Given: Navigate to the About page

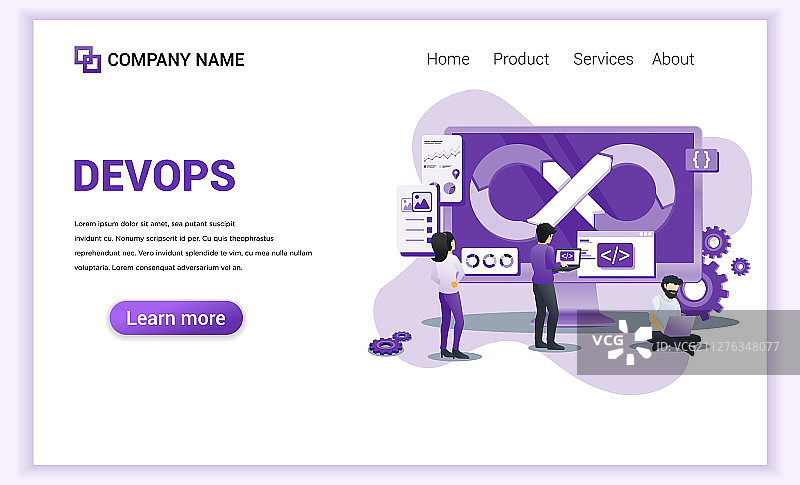Looking at the screenshot, I should [x=673, y=59].
